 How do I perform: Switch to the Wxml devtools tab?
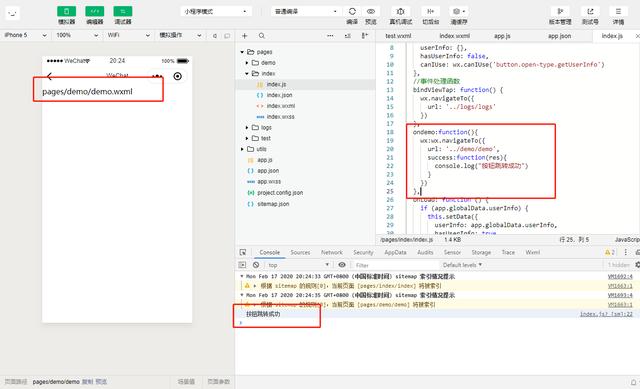tap(533, 252)
